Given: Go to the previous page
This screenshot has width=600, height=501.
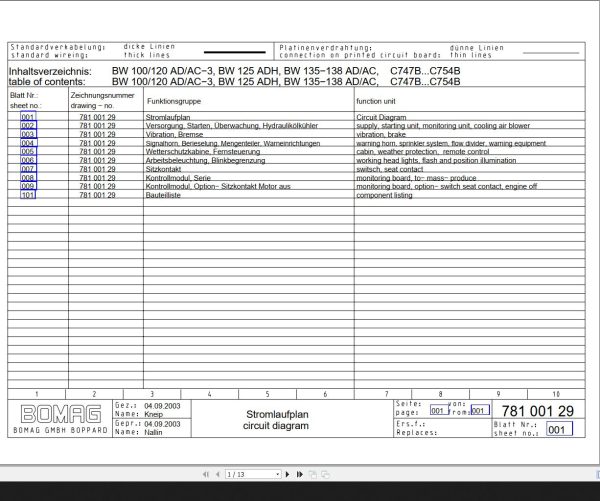Looking at the screenshot, I should point(218,474).
